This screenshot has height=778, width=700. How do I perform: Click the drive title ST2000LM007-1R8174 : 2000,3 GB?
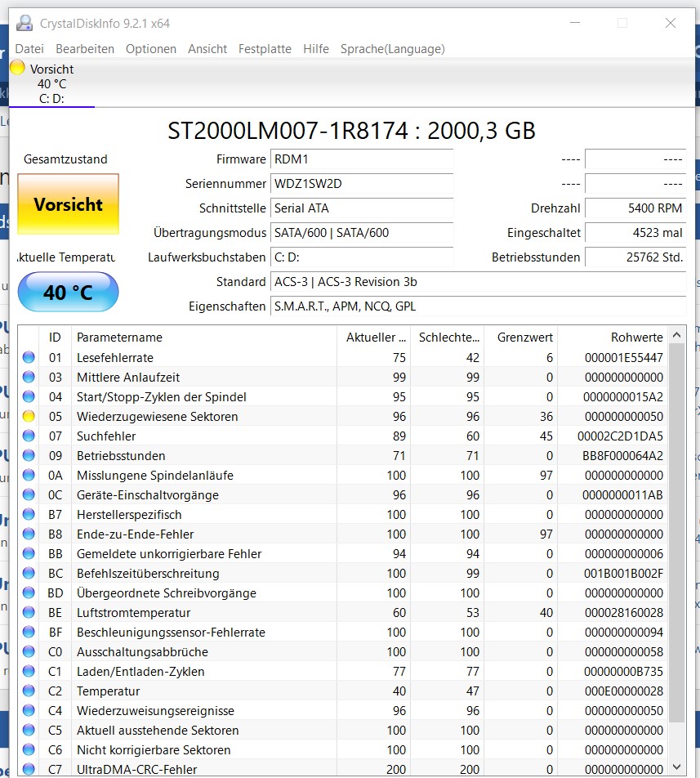[351, 131]
